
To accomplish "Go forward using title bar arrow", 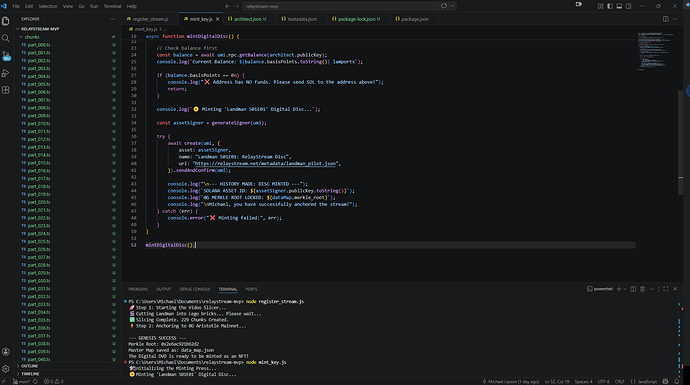I will [237, 6].
